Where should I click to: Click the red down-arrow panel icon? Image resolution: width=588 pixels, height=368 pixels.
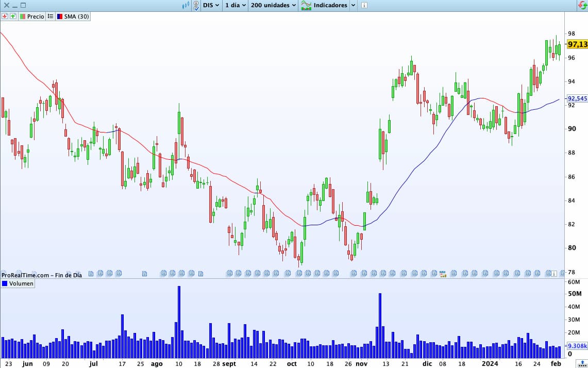point(5,16)
